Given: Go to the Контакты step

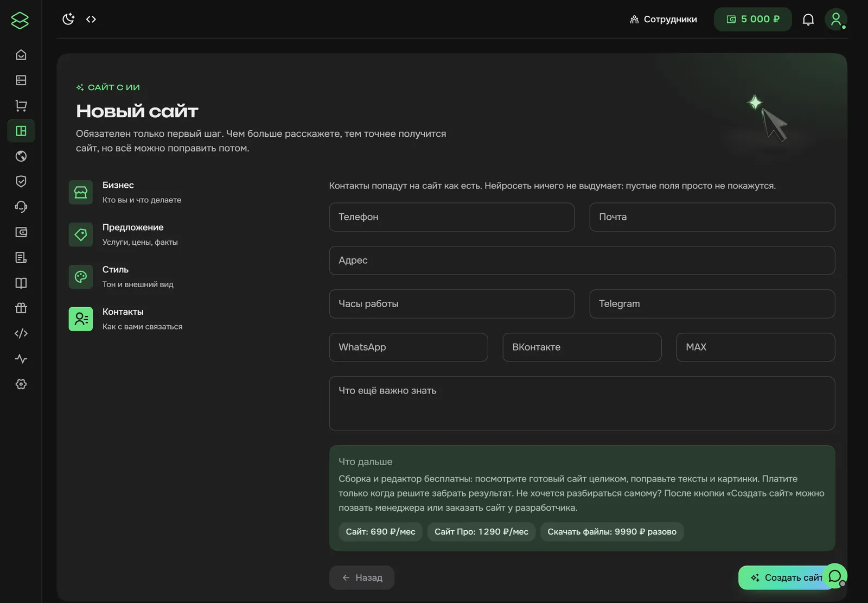Looking at the screenshot, I should click(x=126, y=319).
